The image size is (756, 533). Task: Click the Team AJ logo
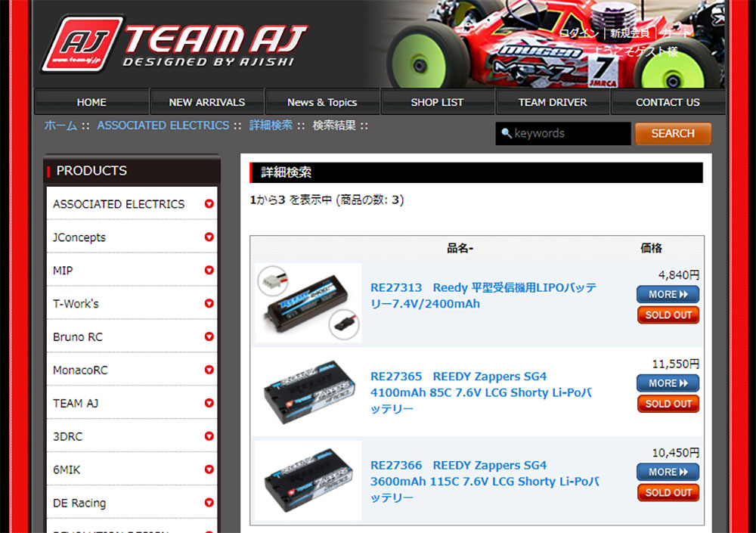(175, 45)
